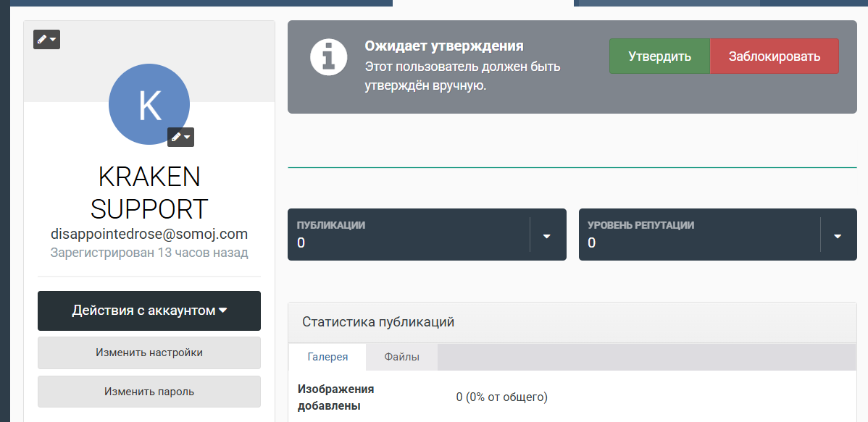Switch to the Файлы tab
The width and height of the screenshot is (868, 422).
click(402, 357)
